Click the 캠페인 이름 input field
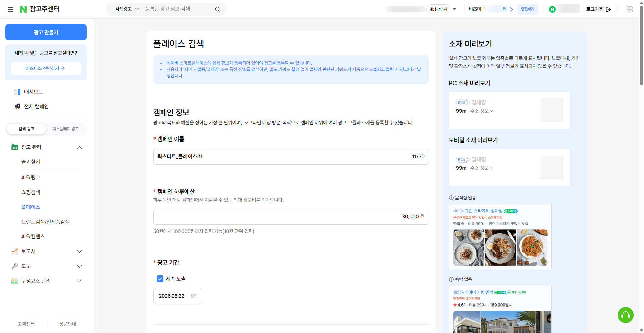Screen dimensions: 644x333 coord(291,157)
